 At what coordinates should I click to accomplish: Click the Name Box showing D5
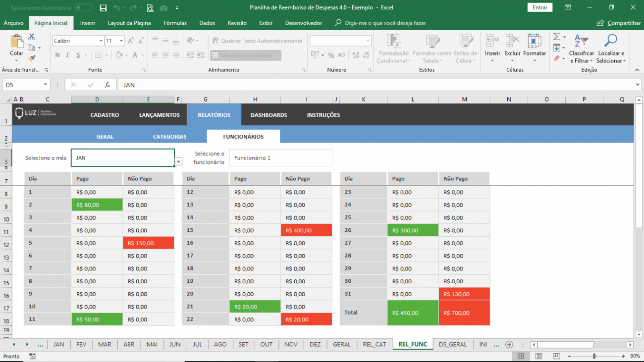tap(26, 85)
